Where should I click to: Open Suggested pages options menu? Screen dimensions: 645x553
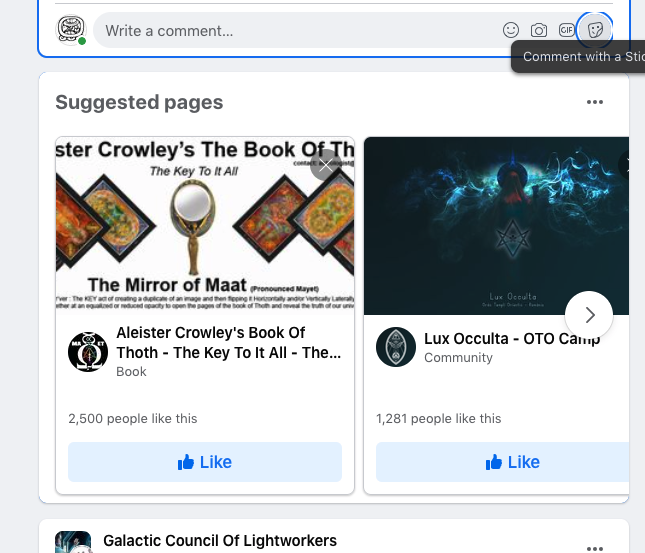pos(595,102)
